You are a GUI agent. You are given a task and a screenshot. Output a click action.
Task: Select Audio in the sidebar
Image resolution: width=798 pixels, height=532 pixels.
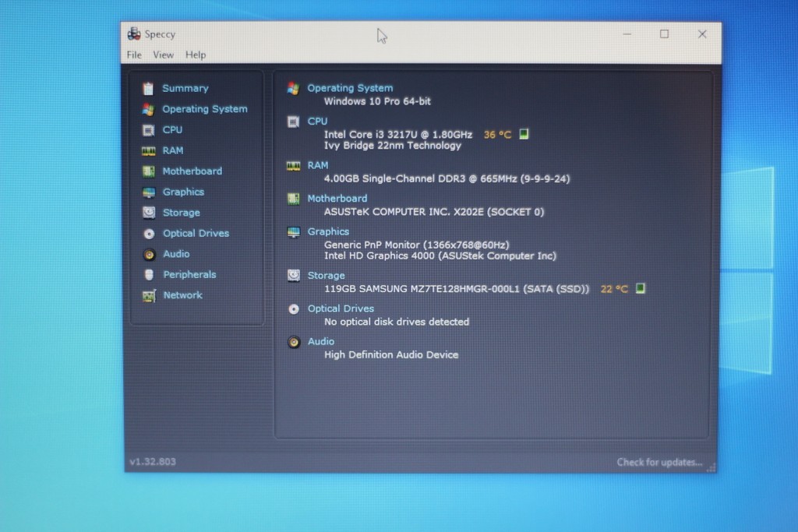pyautogui.click(x=176, y=254)
